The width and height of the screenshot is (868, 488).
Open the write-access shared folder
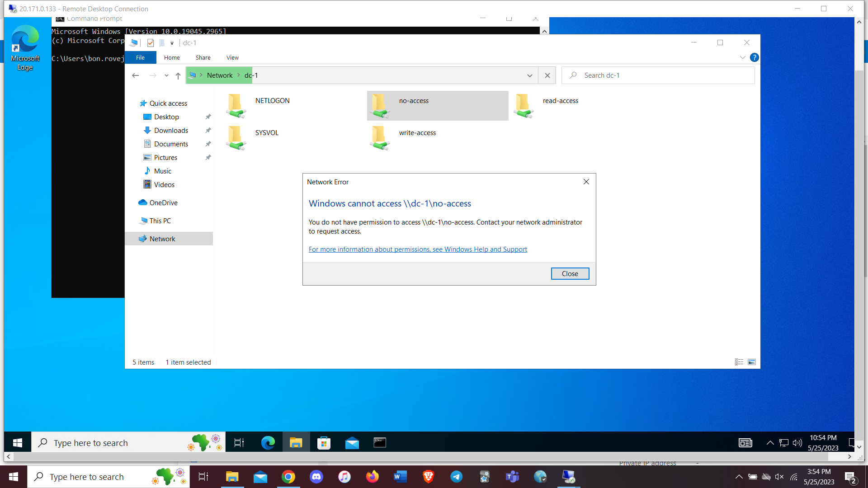click(417, 133)
